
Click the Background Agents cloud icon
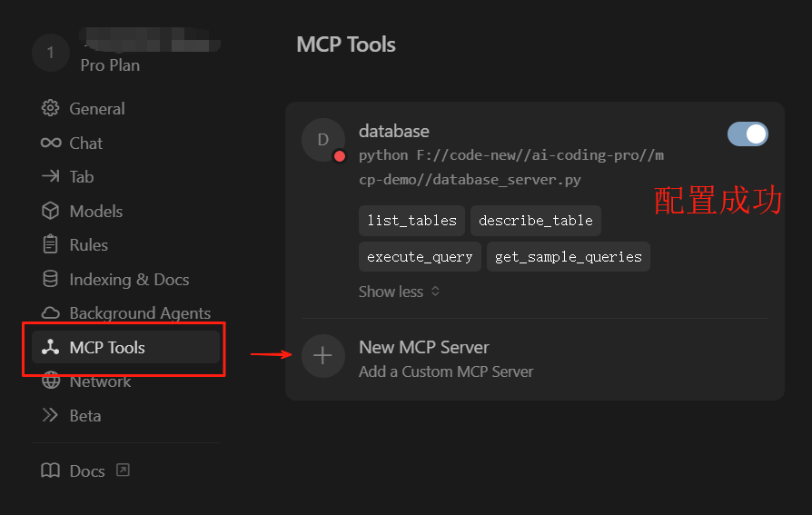(x=51, y=313)
